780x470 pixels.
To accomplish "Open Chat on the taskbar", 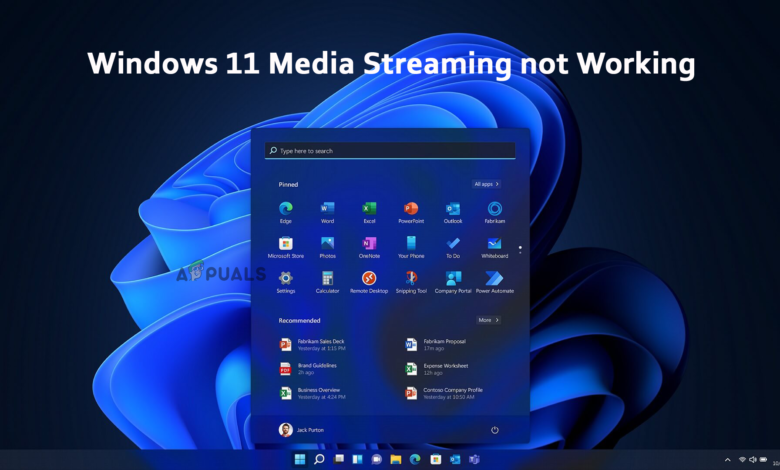I will coord(377,459).
